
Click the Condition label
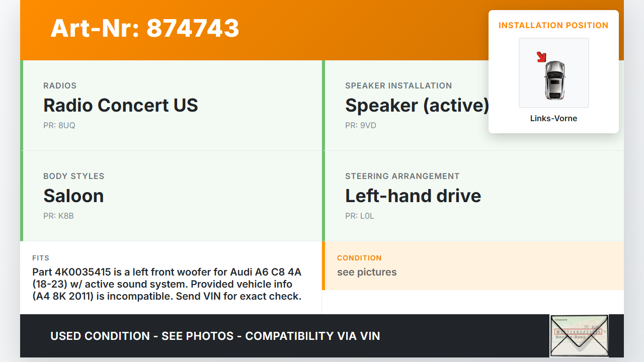click(x=359, y=258)
